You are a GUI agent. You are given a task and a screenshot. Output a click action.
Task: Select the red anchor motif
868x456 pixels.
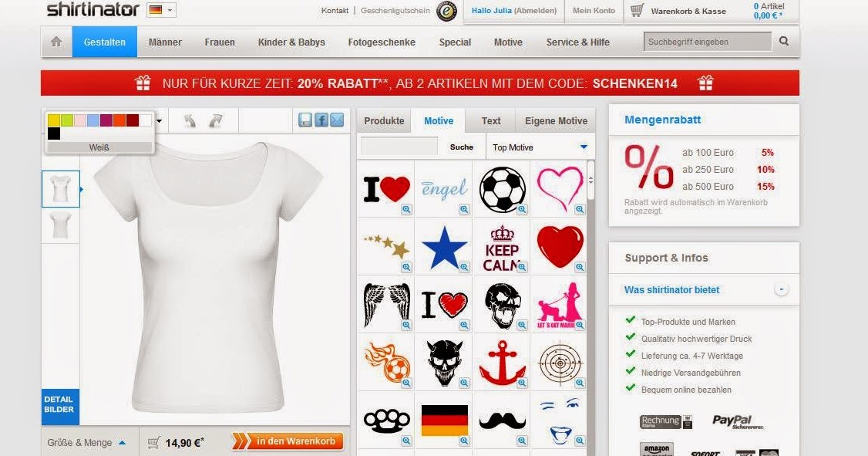pos(502,363)
